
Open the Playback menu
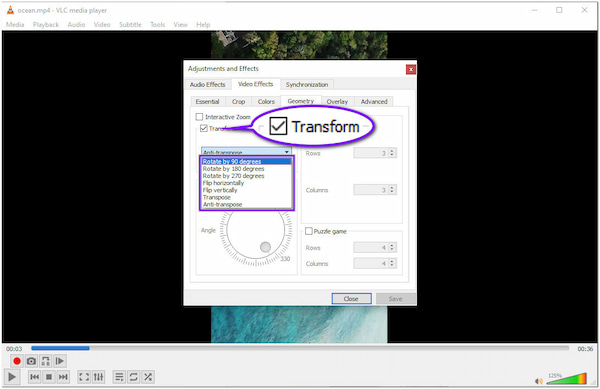(46, 24)
